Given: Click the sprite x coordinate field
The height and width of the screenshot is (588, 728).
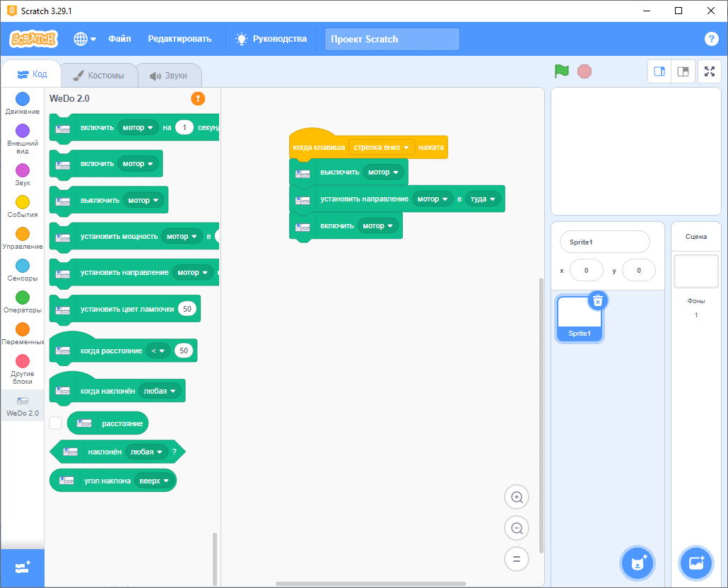Looking at the screenshot, I should coord(587,270).
